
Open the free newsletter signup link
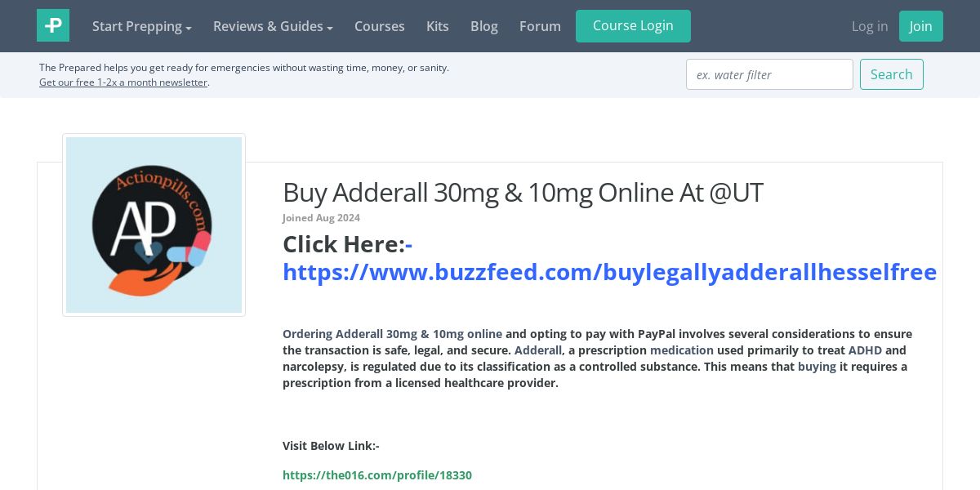click(123, 82)
